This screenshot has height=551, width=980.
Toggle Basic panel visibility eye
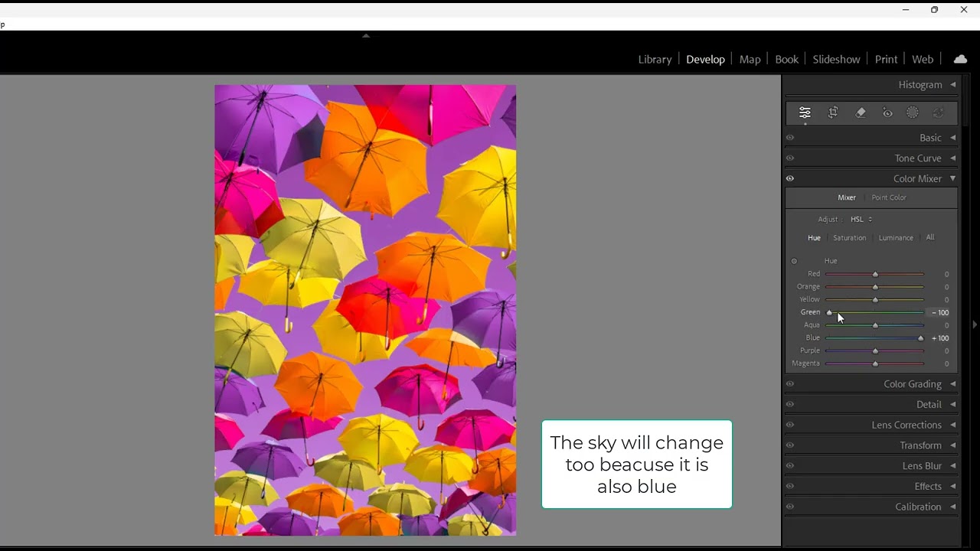point(790,138)
